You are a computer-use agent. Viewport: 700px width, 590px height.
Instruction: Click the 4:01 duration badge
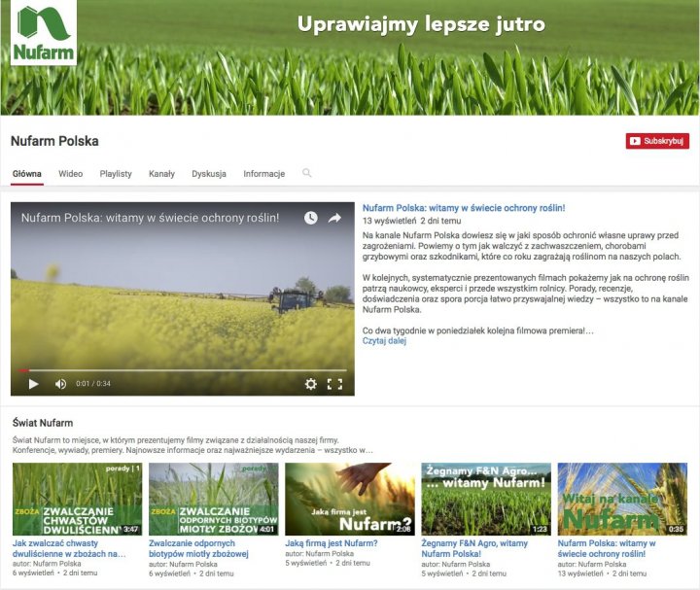click(267, 530)
